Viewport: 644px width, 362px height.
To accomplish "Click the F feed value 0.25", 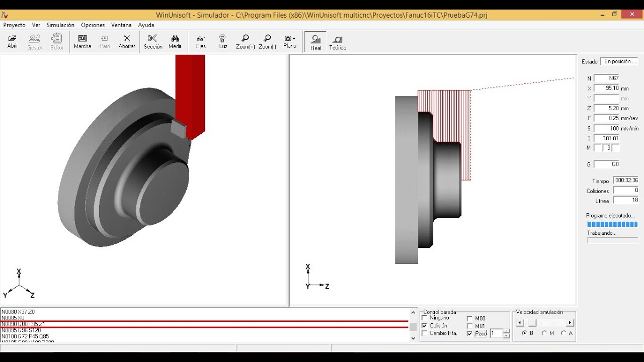I will [x=607, y=118].
